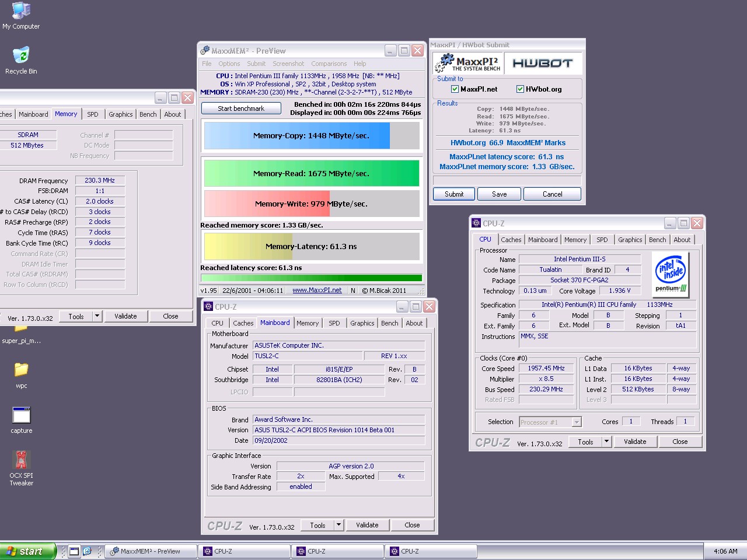Click Cancel in MaxxPI HWbot Submit dialog
Screen dimensions: 747x560
(553, 194)
